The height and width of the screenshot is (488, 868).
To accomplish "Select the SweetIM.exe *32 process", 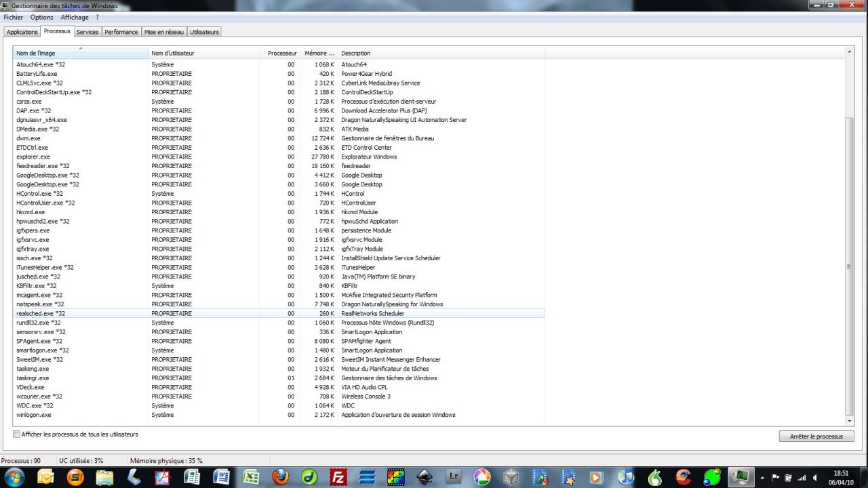I will tap(279, 360).
